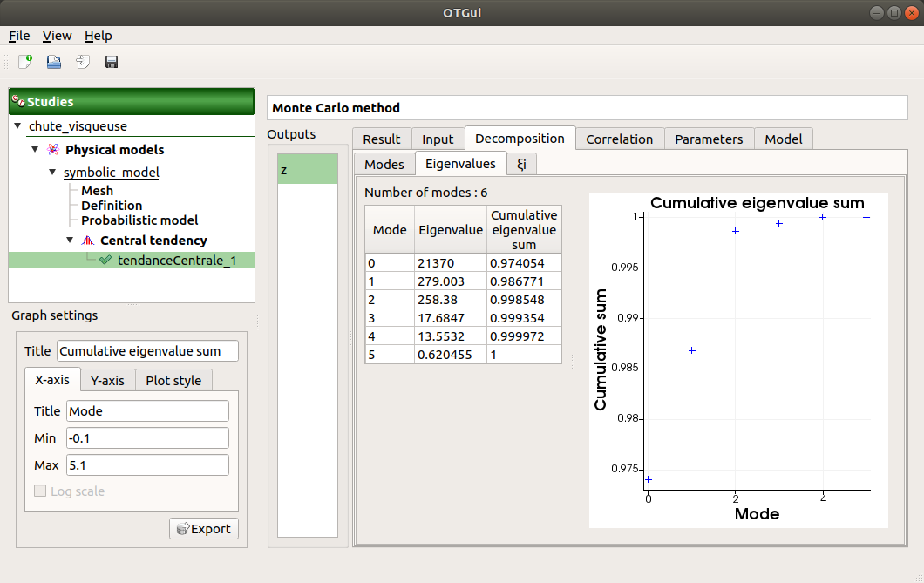The height and width of the screenshot is (583, 924).
Task: Open the symbolic_model item
Action: coord(111,173)
